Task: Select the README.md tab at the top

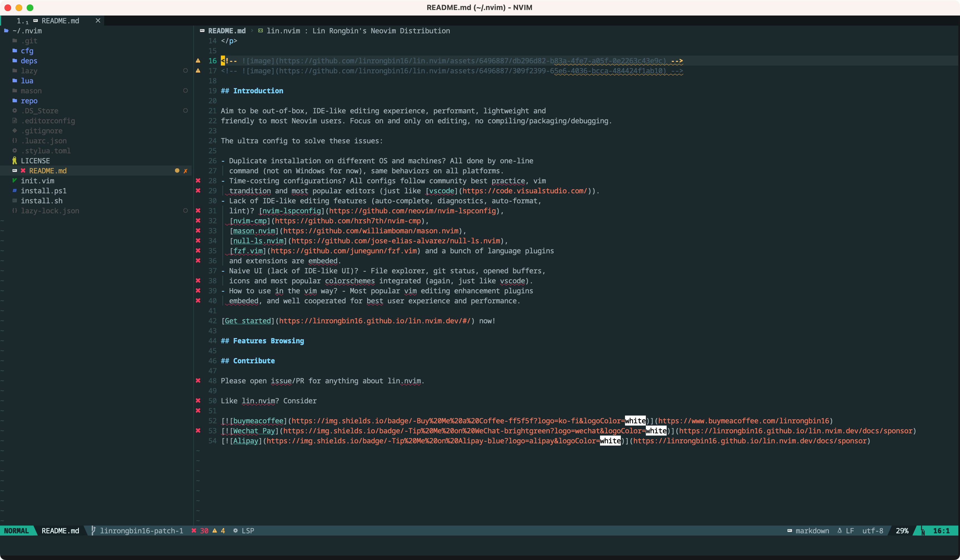Action: click(x=61, y=21)
